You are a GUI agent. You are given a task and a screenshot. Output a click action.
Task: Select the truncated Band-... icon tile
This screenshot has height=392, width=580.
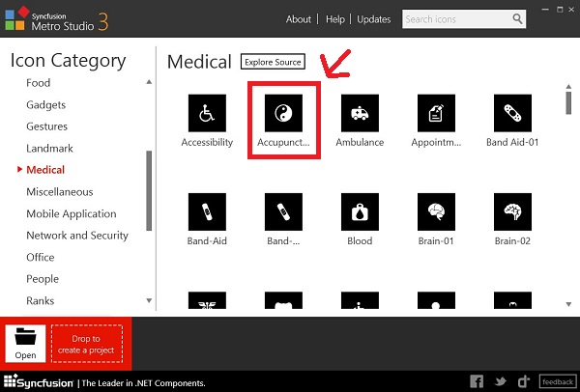[x=283, y=211]
